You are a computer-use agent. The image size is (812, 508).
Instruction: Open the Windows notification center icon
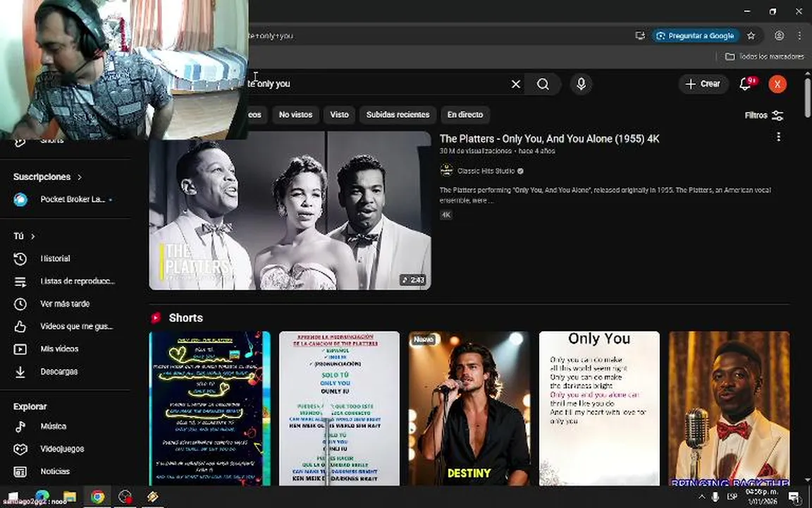coord(794,497)
